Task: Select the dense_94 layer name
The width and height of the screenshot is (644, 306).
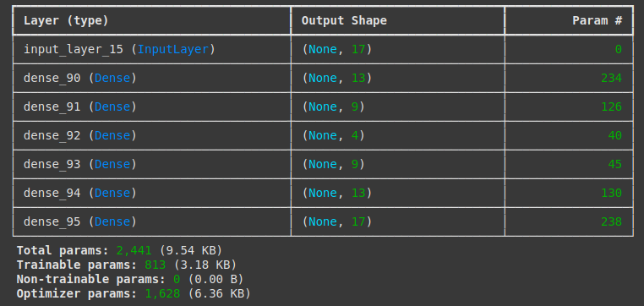Action: click(x=52, y=193)
